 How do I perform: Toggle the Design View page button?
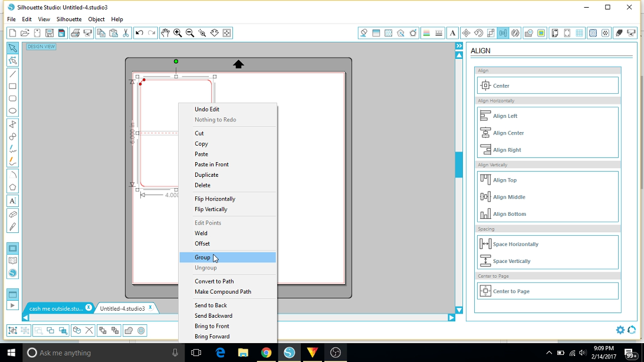coord(12,249)
